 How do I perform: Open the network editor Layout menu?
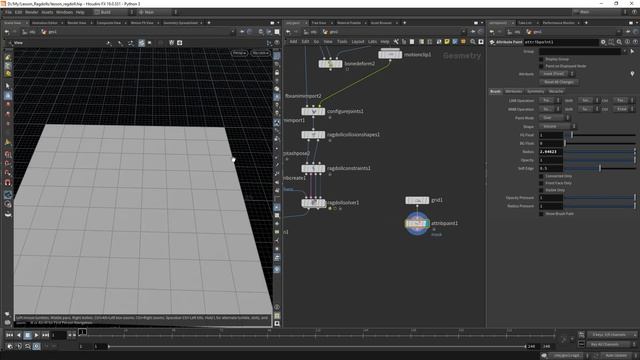[358, 42]
